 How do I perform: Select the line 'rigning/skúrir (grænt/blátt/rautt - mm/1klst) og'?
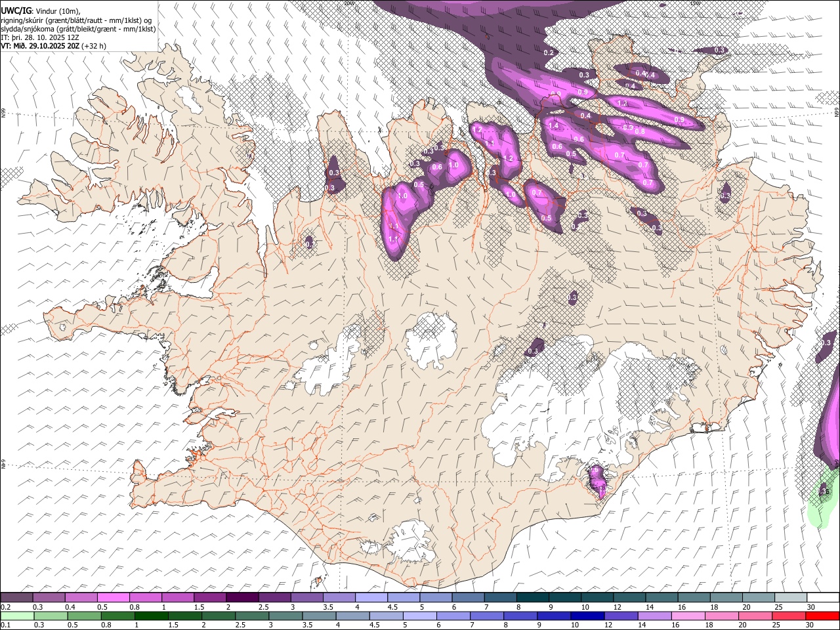tap(77, 20)
